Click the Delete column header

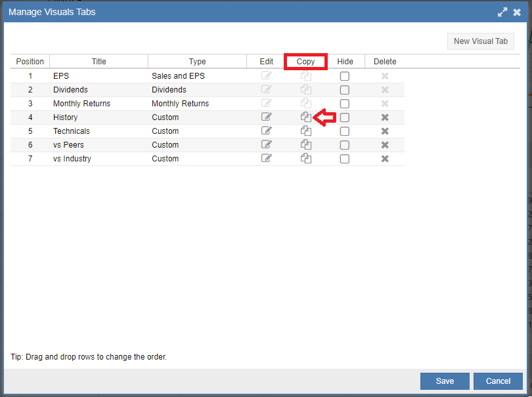click(x=385, y=62)
